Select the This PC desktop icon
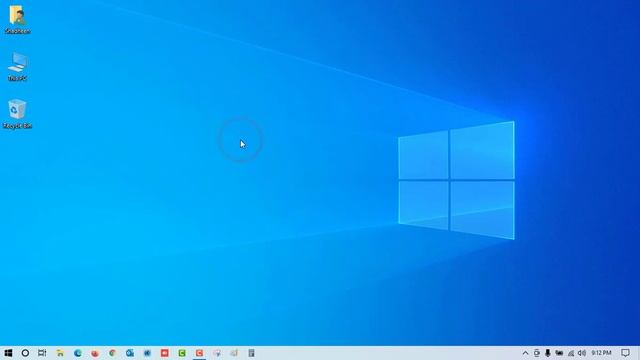 pos(17,67)
